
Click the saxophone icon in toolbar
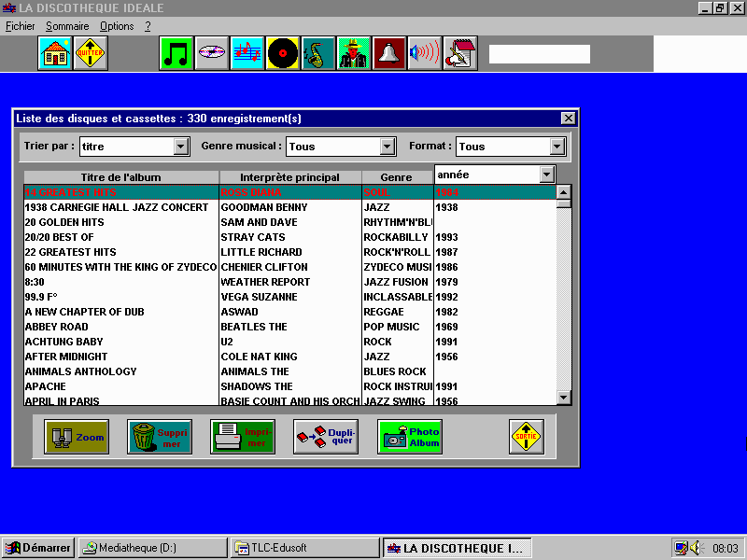point(318,53)
